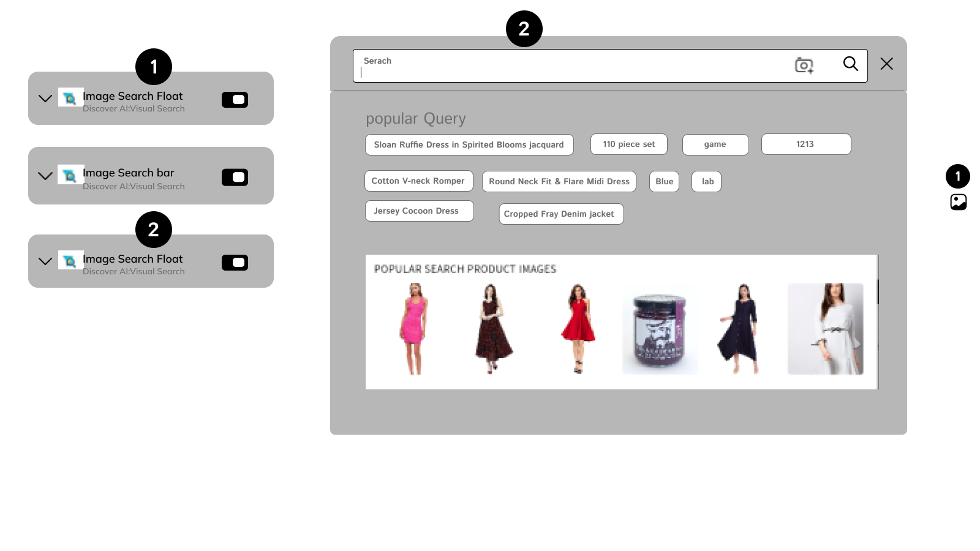The height and width of the screenshot is (551, 980).
Task: Click the Jersey Cocoon Dress chip
Action: point(420,211)
